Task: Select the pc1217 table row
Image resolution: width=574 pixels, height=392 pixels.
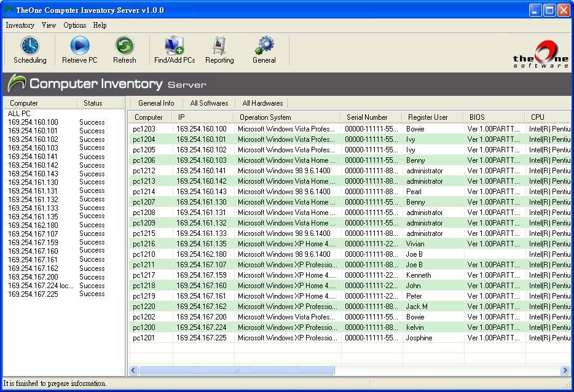Action: [351, 275]
